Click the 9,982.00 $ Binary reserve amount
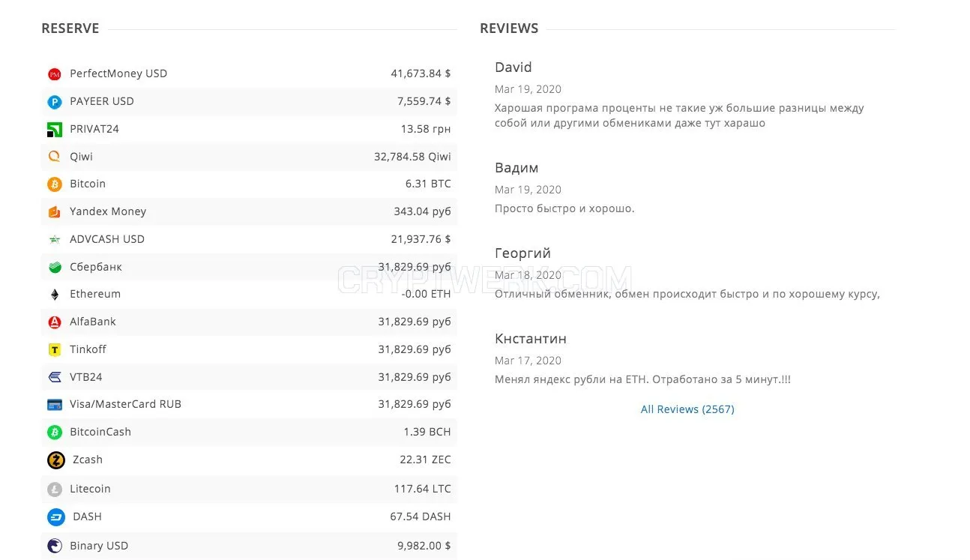The width and height of the screenshot is (970, 560). pos(424,546)
